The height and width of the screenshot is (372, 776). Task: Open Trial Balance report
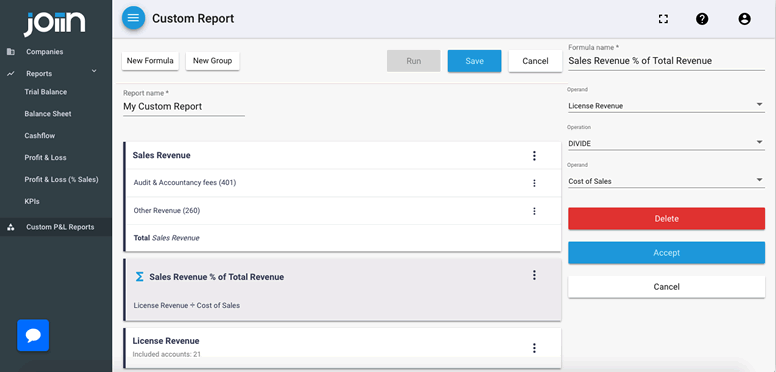click(46, 92)
